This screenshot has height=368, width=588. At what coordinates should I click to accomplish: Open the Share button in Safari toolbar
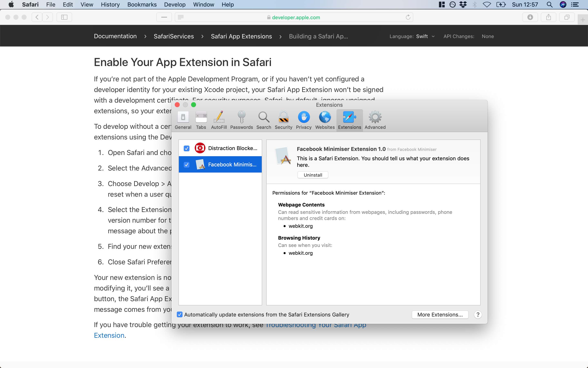coord(548,17)
